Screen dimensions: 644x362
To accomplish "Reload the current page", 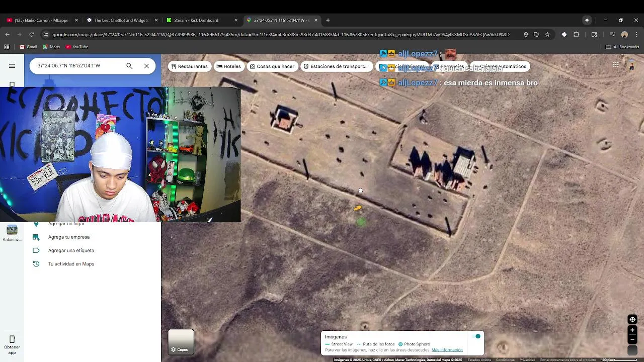I will [x=31, y=34].
